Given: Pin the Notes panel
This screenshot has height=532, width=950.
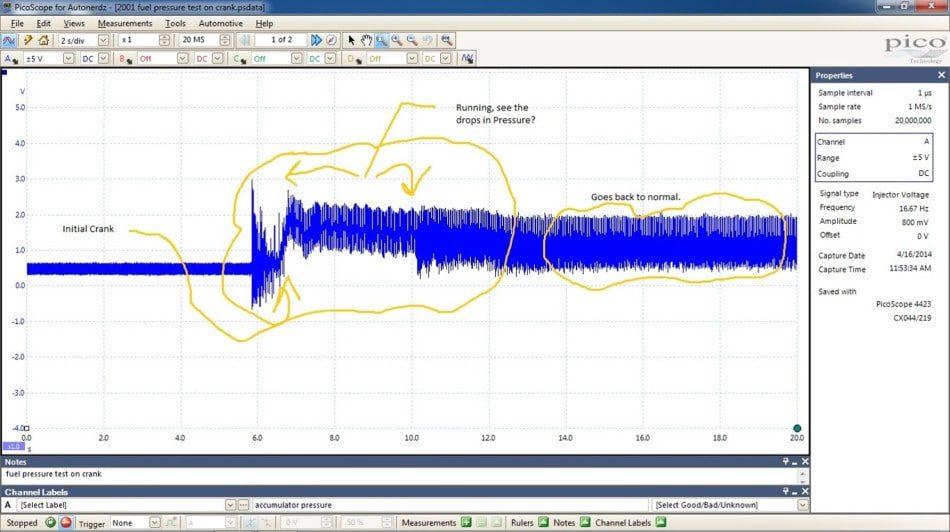Looking at the screenshot, I should tap(786, 462).
